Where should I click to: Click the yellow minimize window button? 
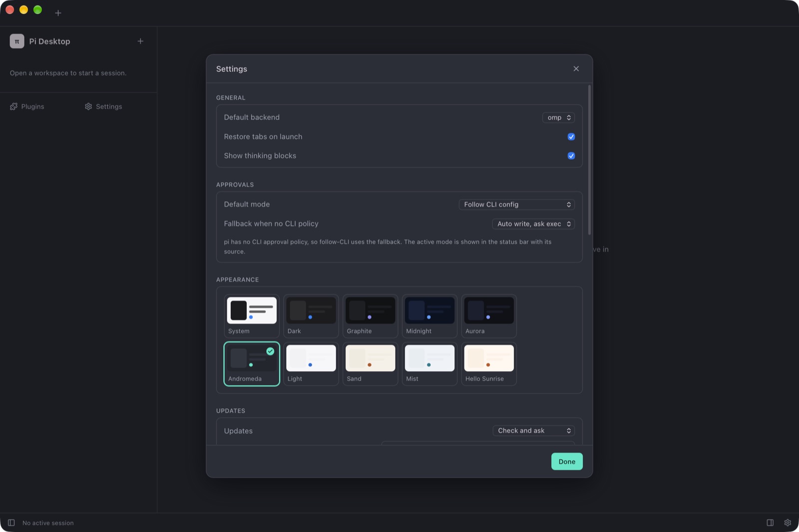[x=23, y=10]
